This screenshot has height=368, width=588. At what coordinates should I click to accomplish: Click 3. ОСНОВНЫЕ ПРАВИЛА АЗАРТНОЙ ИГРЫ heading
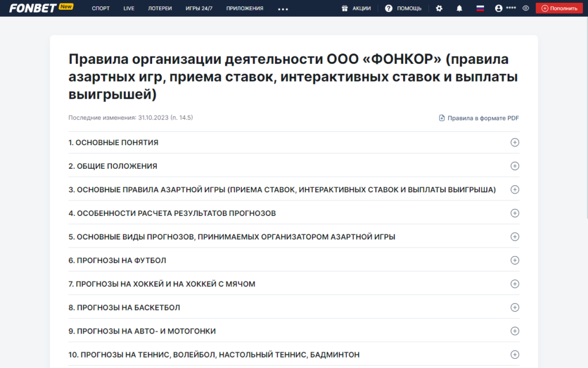(282, 189)
